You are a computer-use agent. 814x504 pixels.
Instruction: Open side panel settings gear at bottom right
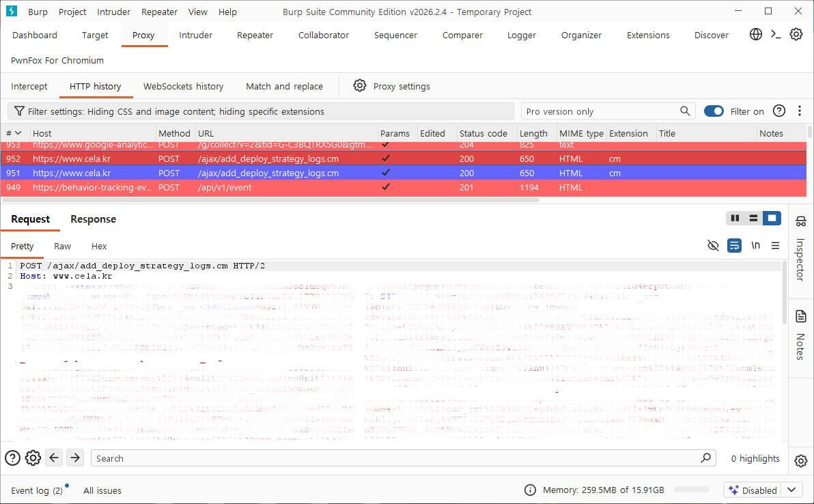[800, 460]
